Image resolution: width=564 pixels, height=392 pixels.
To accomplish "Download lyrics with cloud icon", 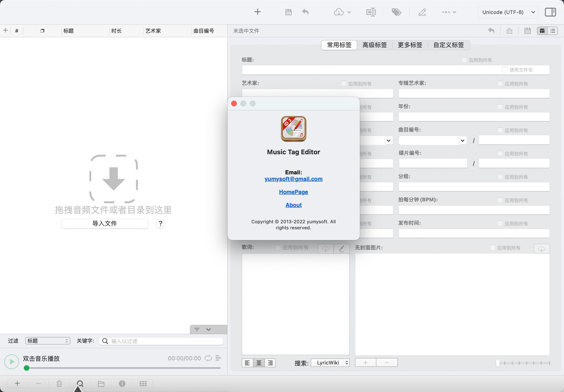I will pyautogui.click(x=326, y=249).
